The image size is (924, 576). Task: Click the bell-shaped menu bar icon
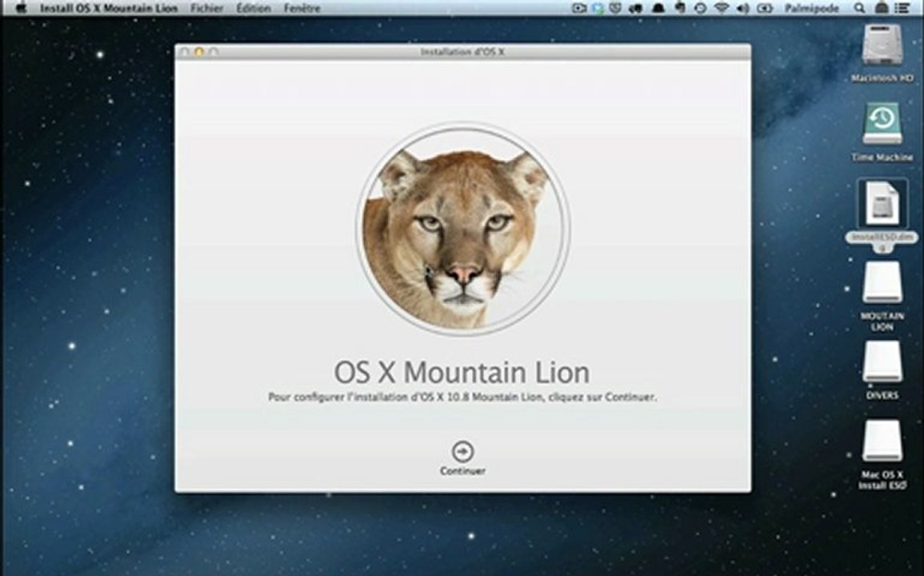pyautogui.click(x=658, y=8)
